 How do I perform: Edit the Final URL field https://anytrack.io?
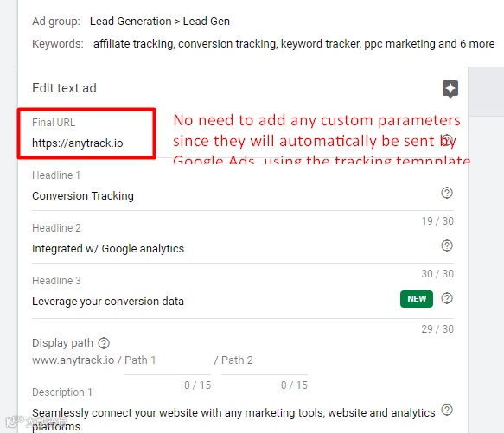click(78, 143)
